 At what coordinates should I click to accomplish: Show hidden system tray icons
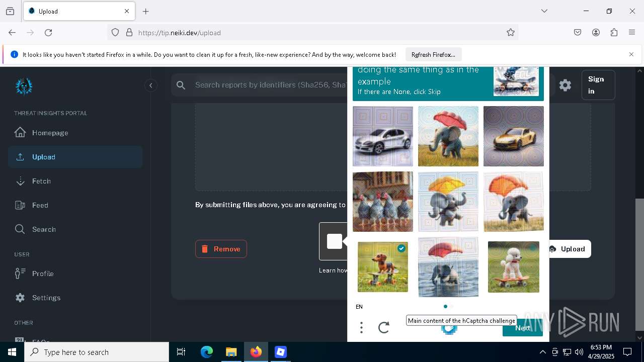(542, 352)
